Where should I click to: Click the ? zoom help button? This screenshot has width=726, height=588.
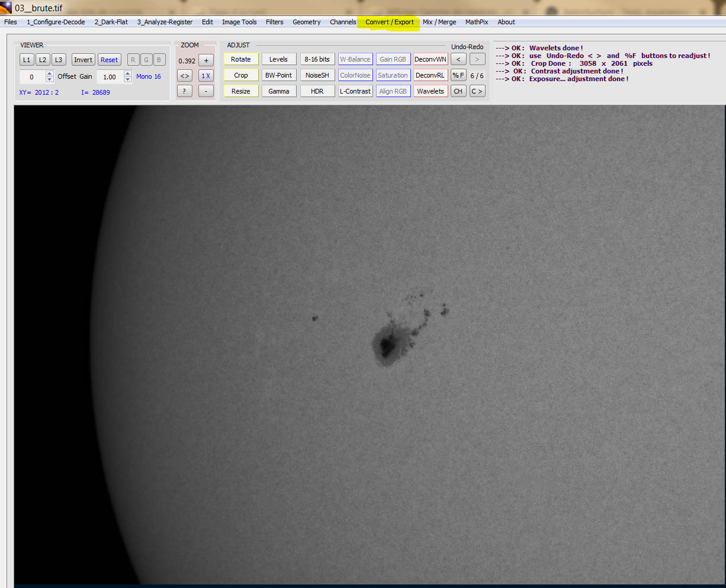click(185, 91)
